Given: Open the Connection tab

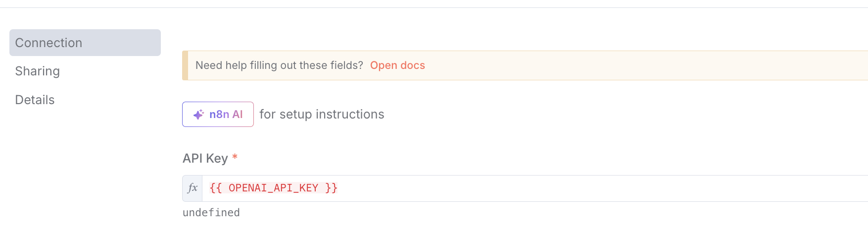Looking at the screenshot, I should click(x=85, y=43).
